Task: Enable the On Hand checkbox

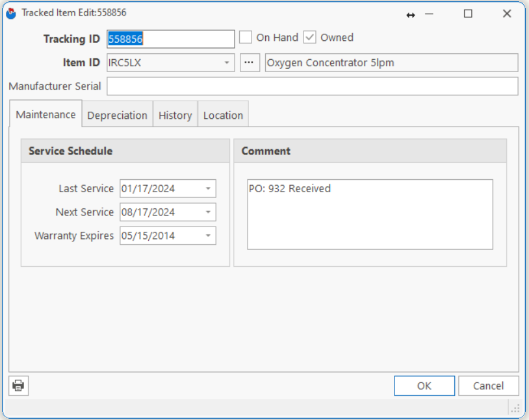Action: (246, 38)
